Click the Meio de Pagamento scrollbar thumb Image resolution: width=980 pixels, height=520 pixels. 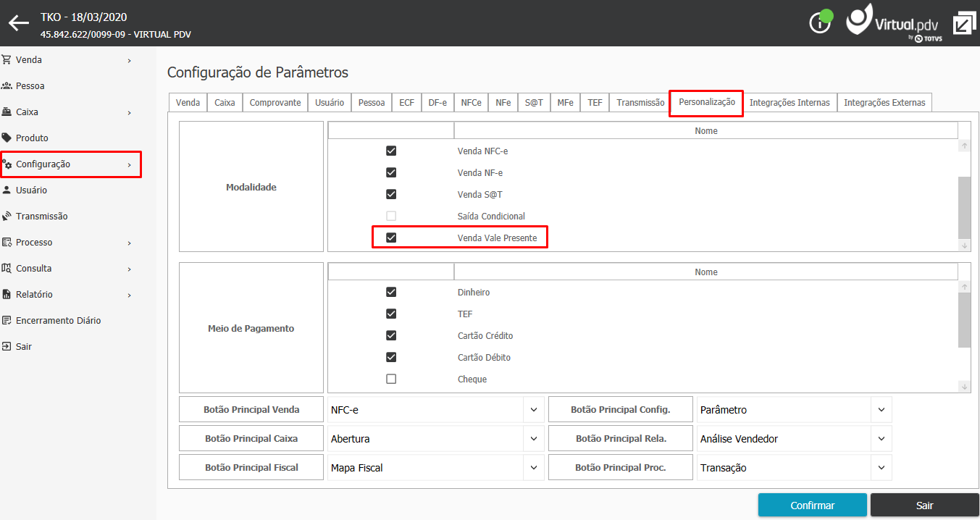click(x=964, y=320)
